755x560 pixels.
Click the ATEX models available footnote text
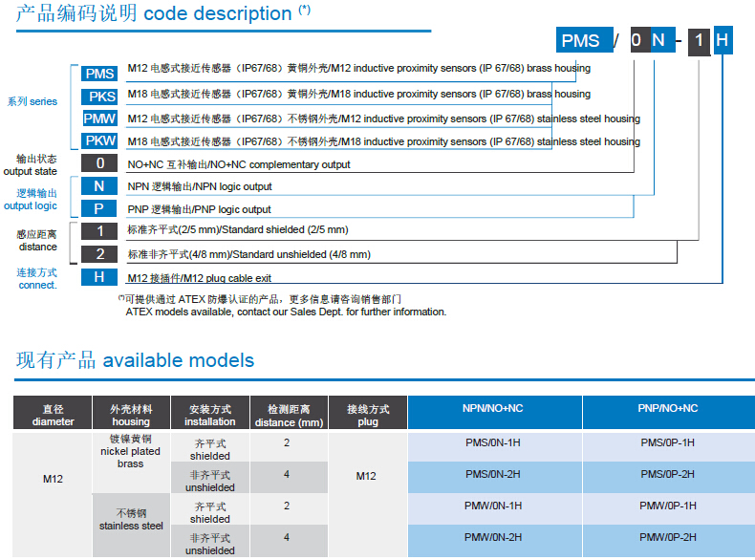(286, 312)
